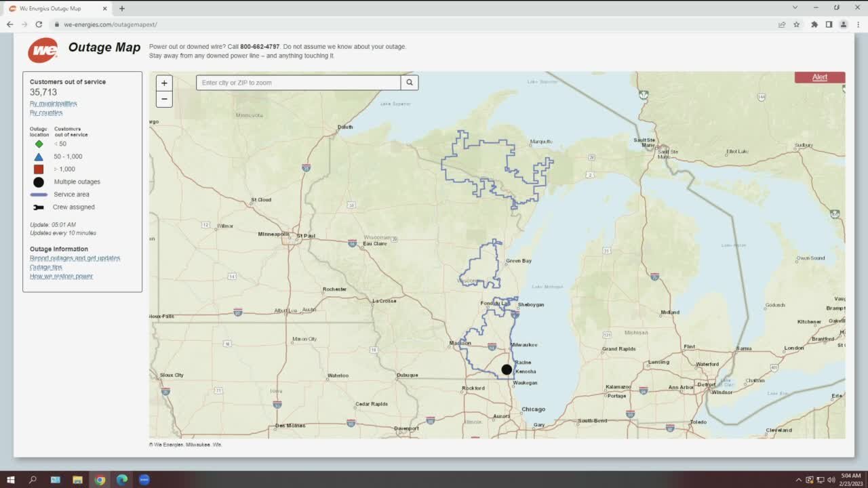The height and width of the screenshot is (488, 868).
Task: Click Minneapolis label on the map
Action: (x=273, y=235)
